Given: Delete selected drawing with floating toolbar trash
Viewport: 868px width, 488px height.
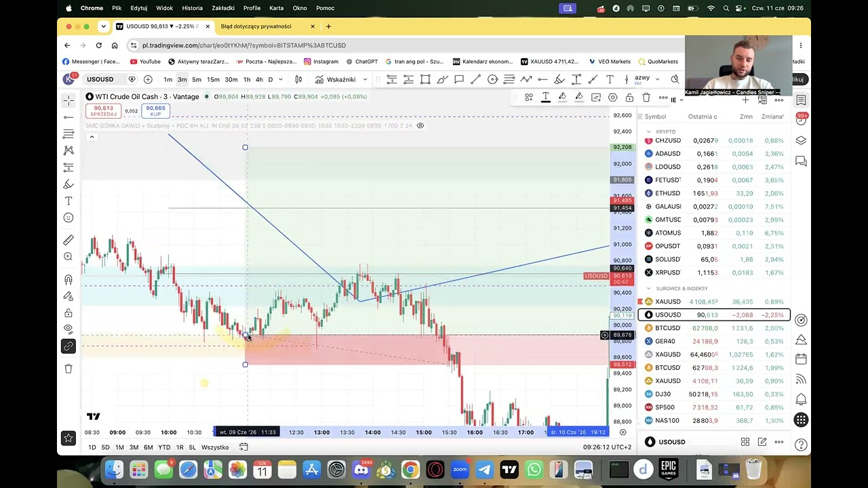Looking at the screenshot, I should click(x=646, y=98).
